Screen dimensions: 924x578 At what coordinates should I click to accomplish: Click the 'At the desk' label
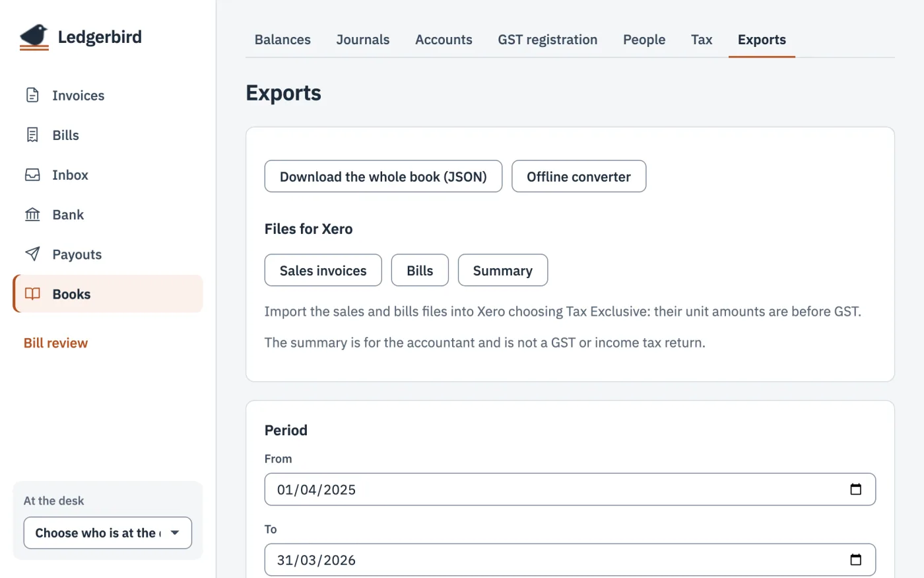[54, 501]
